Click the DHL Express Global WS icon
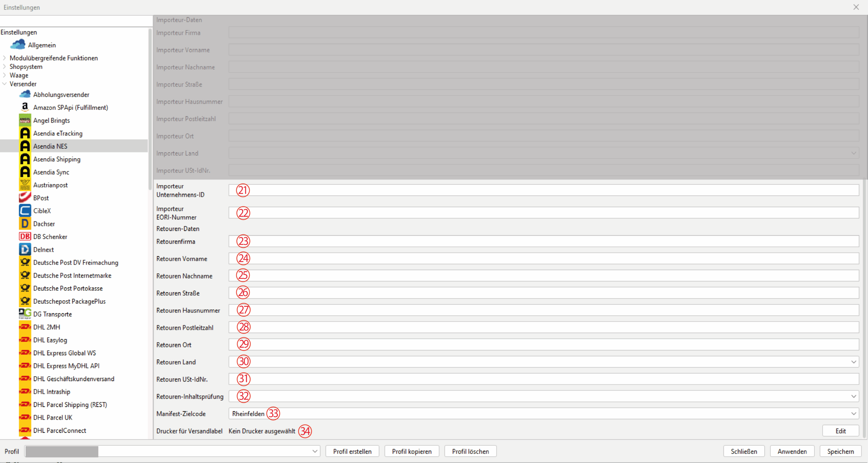Viewport: 868px width, 463px height. click(x=25, y=353)
